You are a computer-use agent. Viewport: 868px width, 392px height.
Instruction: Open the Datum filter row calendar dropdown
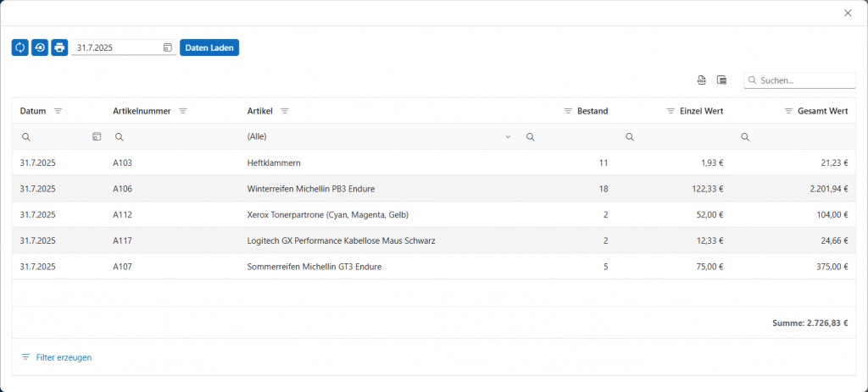(97, 137)
